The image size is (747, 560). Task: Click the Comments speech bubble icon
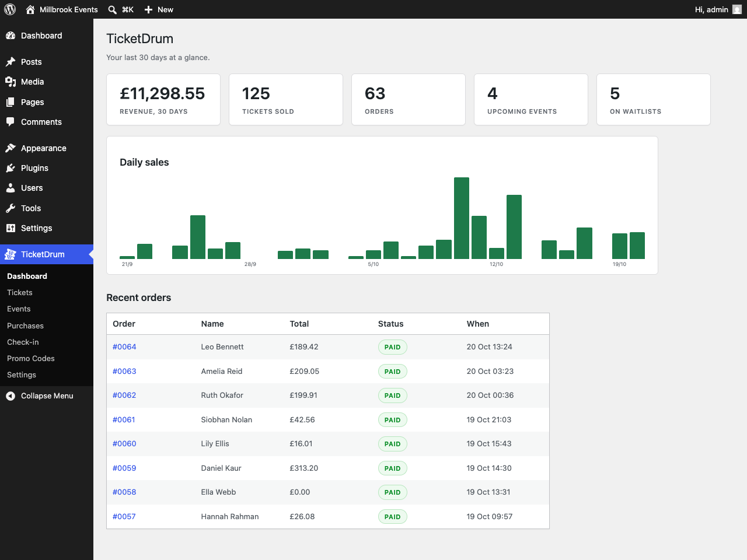11,122
